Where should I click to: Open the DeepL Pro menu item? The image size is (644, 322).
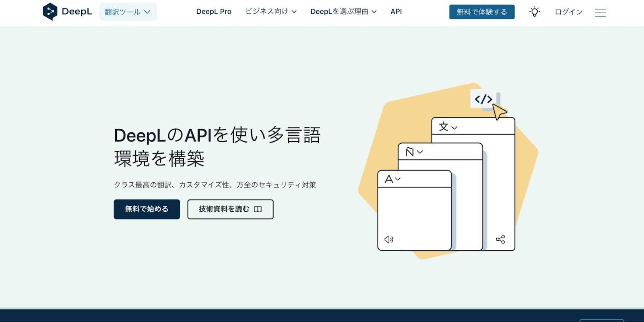214,12
